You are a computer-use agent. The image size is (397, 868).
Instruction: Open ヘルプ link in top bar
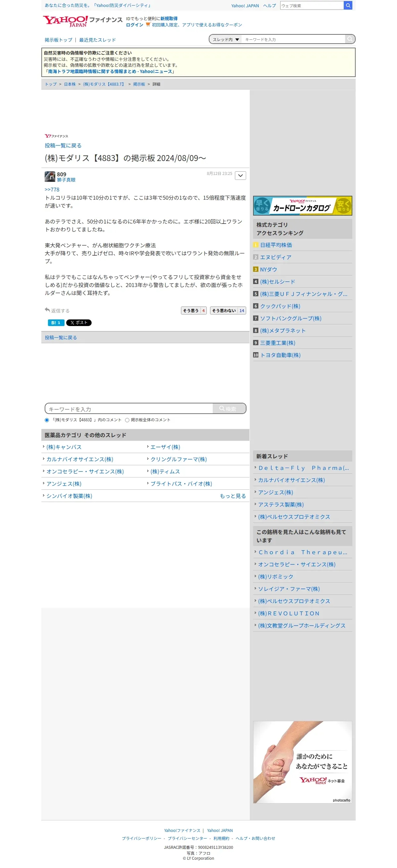coord(270,6)
